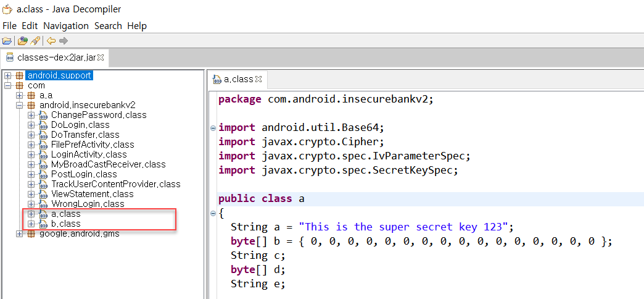
Task: Click the package com.android.insecurebankv2 line
Action: pyautogui.click(x=326, y=99)
